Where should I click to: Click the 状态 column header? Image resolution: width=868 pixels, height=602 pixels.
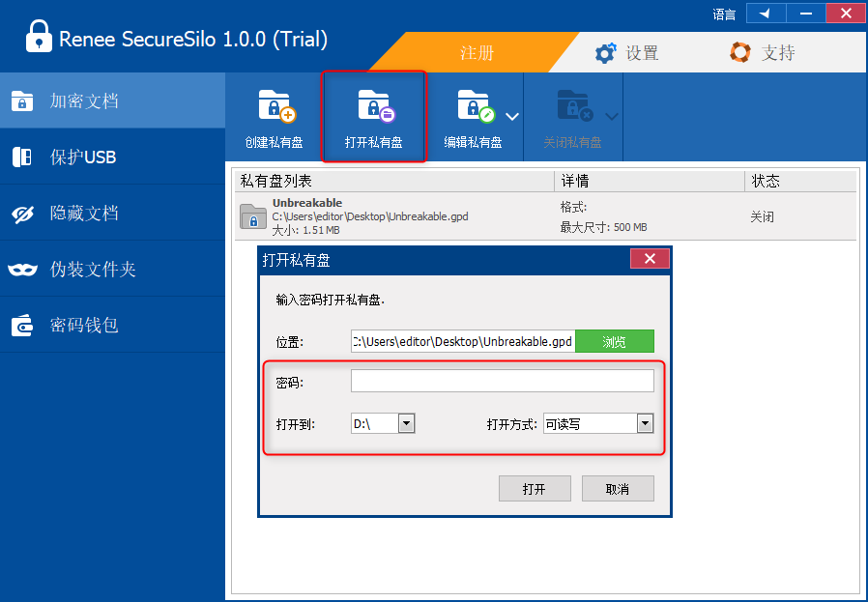point(800,181)
